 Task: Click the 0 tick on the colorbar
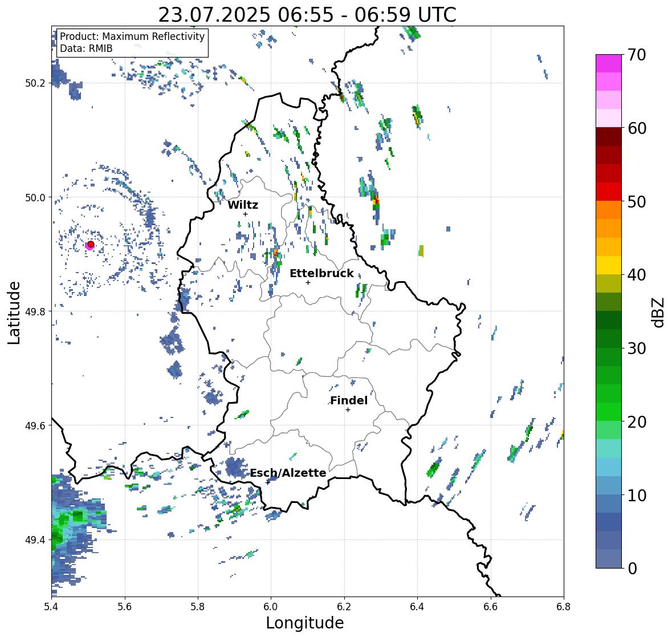coord(632,569)
